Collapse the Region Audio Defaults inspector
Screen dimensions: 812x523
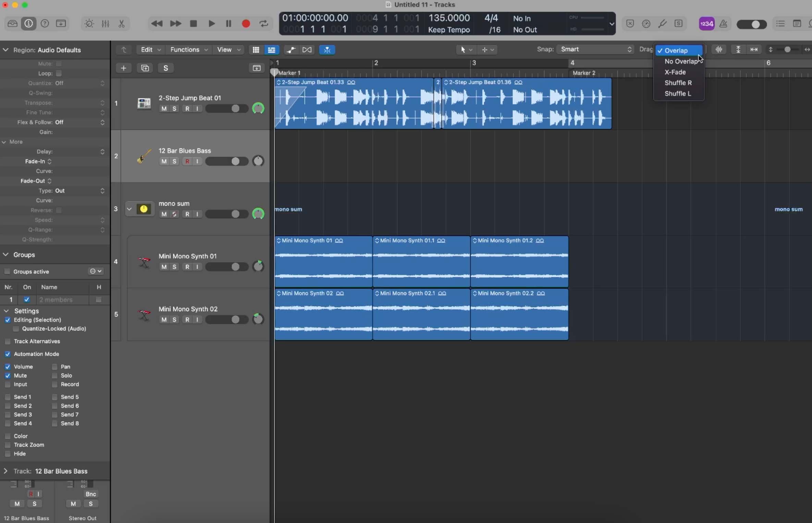pyautogui.click(x=5, y=50)
